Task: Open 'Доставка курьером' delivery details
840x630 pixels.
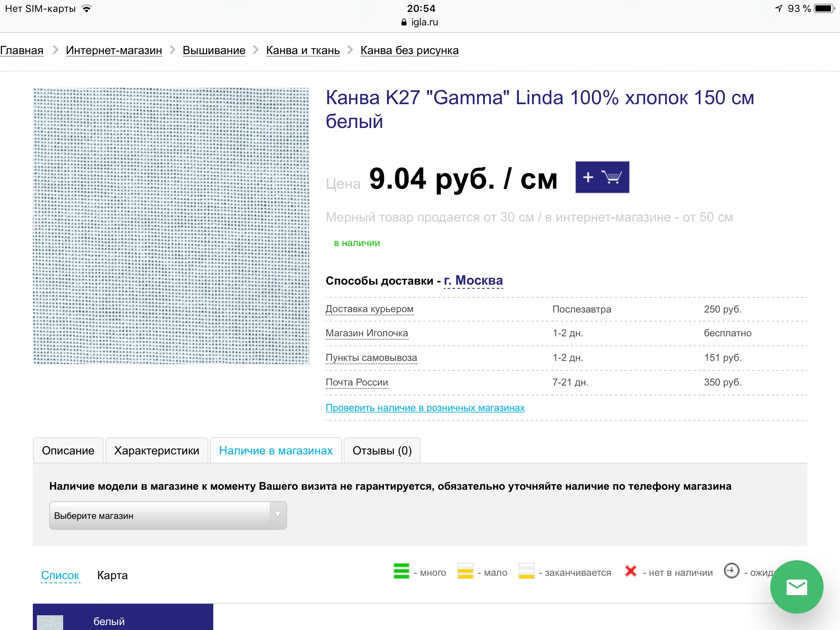Action: coord(369,309)
